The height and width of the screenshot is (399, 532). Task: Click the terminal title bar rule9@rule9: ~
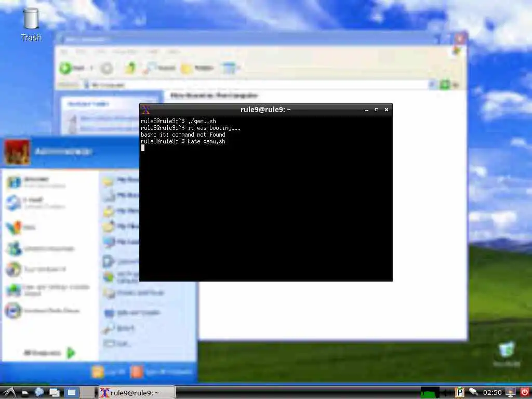click(265, 110)
